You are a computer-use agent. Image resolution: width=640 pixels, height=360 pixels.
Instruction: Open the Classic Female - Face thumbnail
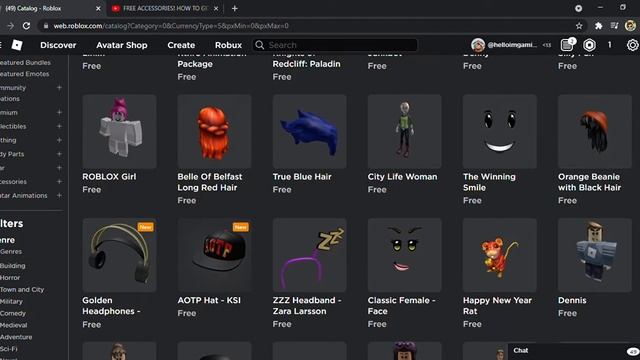404,255
